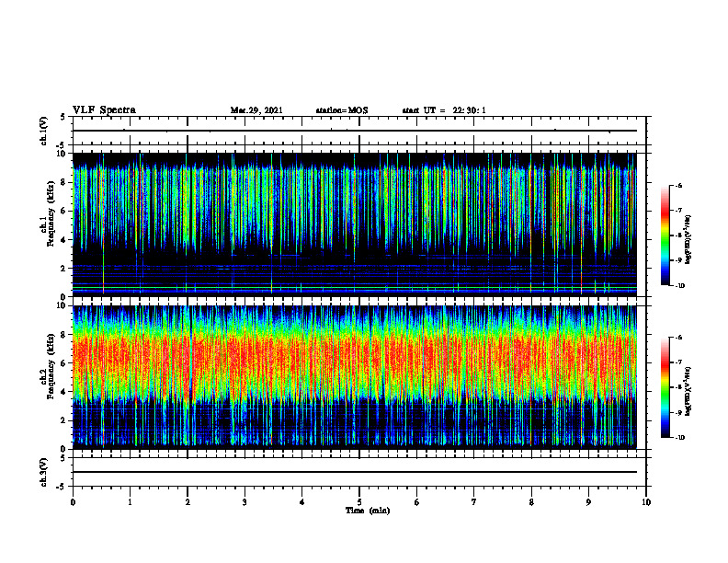
Task: Click the time axis tick label "4"
Action: point(302,502)
